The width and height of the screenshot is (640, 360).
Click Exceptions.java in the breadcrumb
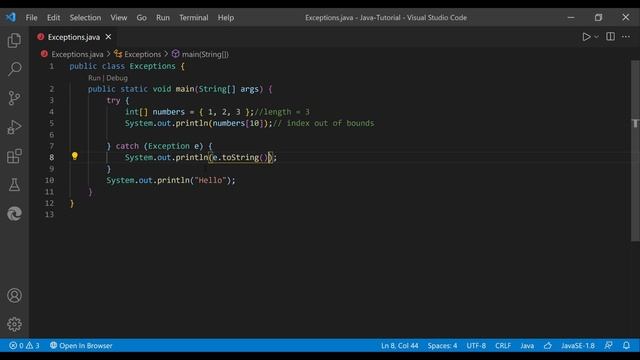(77, 54)
